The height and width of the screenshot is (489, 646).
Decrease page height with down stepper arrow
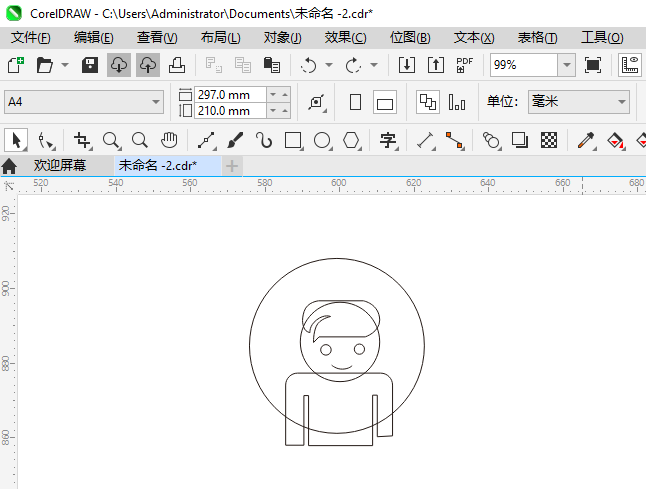273,110
